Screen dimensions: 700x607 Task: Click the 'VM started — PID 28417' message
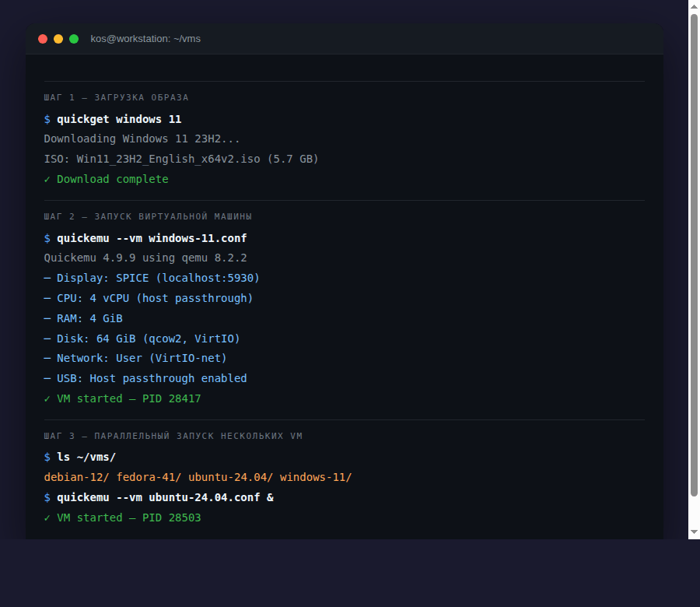tap(128, 398)
